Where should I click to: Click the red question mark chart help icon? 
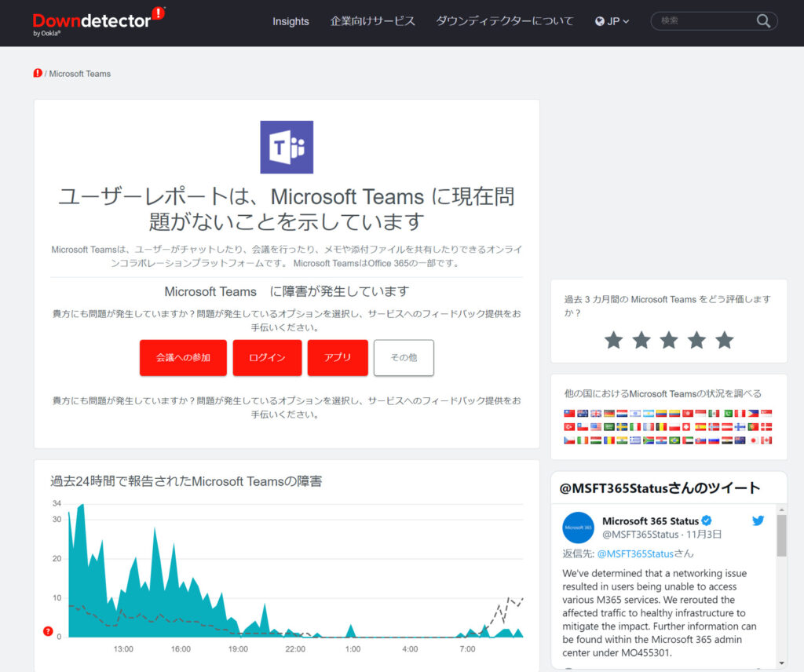[48, 631]
